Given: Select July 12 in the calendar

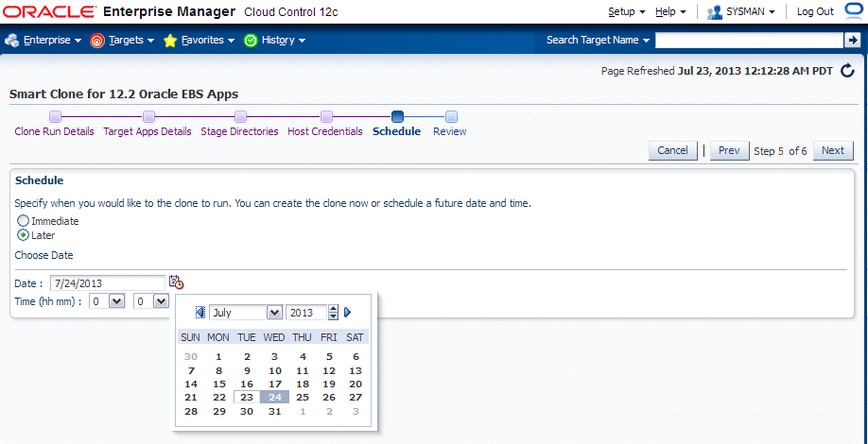Looking at the screenshot, I should [329, 370].
